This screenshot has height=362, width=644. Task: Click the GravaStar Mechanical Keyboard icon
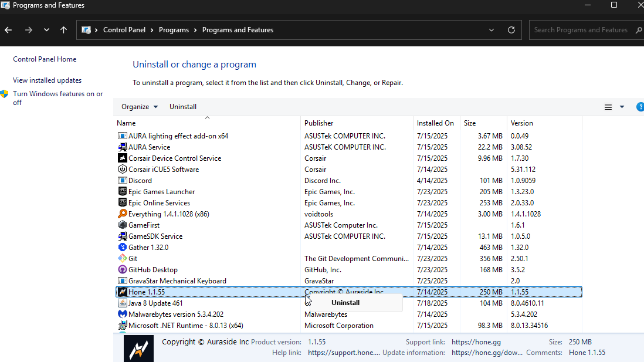point(123,280)
